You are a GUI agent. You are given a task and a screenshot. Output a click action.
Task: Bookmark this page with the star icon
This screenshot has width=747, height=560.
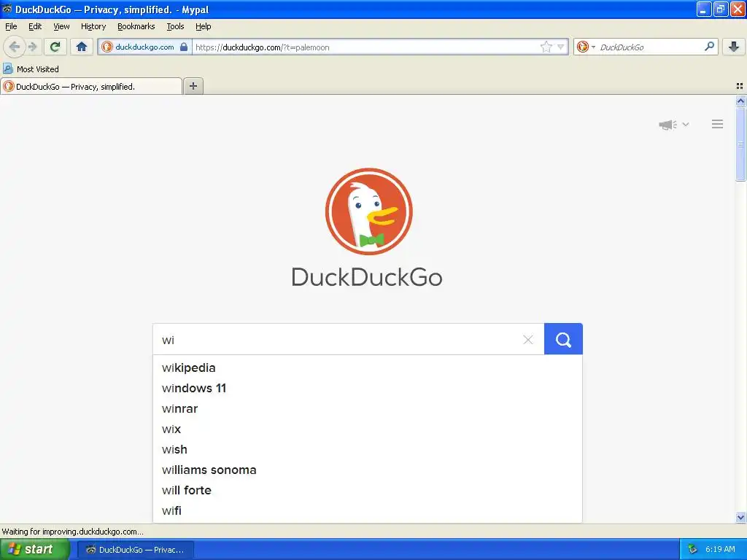[546, 47]
